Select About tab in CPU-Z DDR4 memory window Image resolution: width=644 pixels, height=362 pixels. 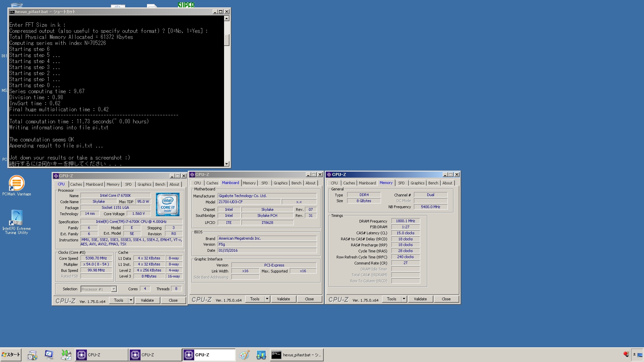click(x=447, y=183)
